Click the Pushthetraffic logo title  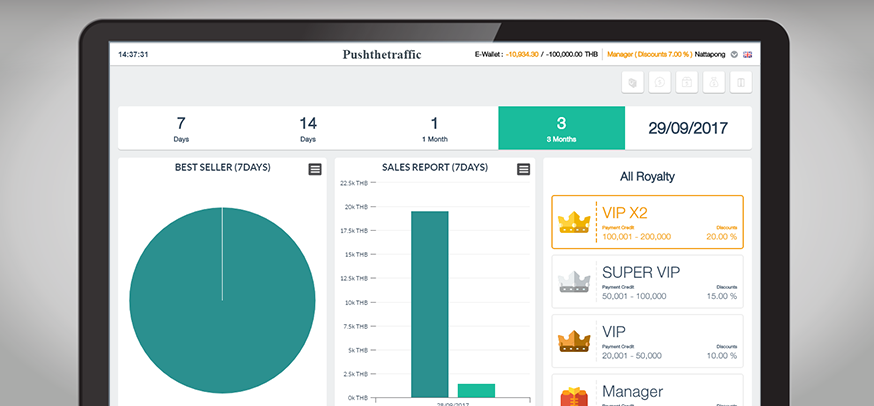(382, 54)
